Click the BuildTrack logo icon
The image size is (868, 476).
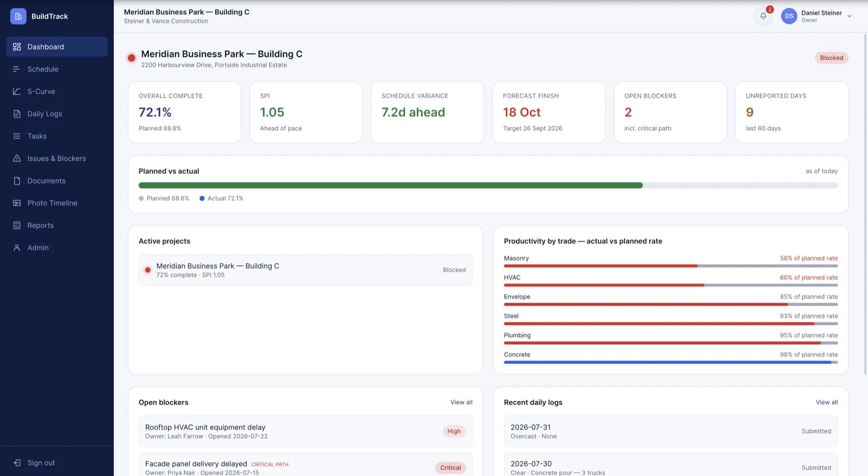(18, 16)
